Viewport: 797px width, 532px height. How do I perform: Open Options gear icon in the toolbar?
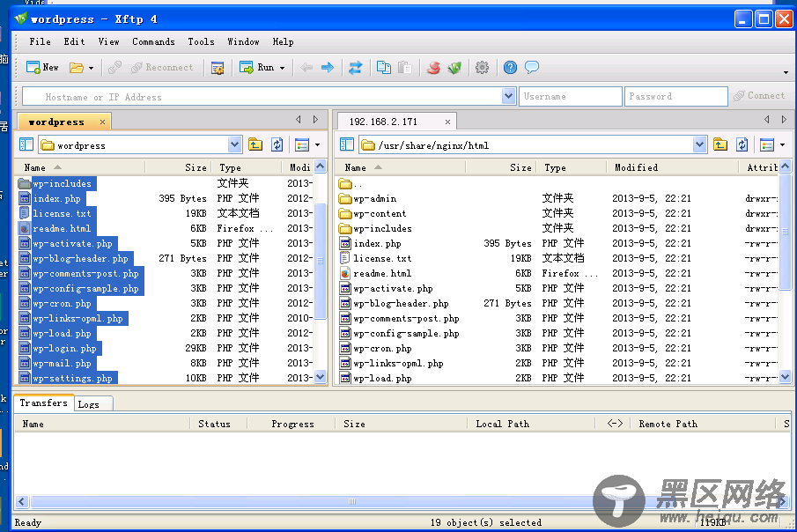click(482, 67)
